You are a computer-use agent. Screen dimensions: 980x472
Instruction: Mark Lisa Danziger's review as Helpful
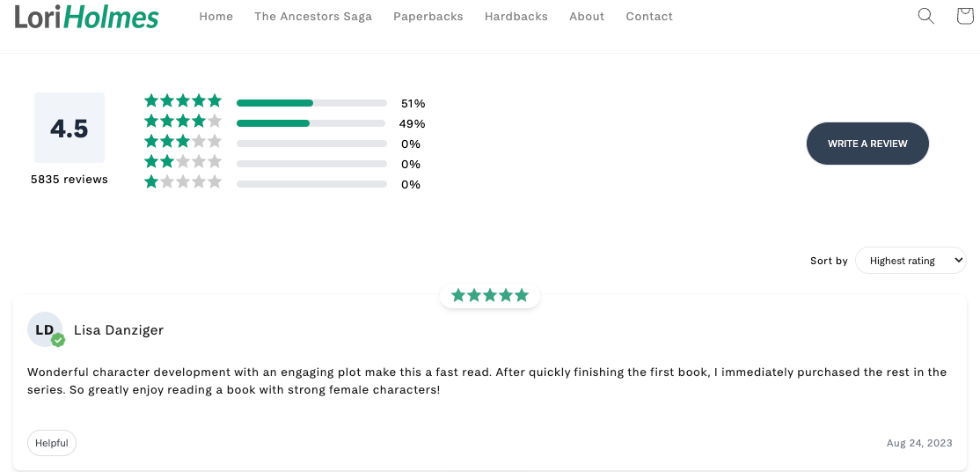tap(52, 443)
